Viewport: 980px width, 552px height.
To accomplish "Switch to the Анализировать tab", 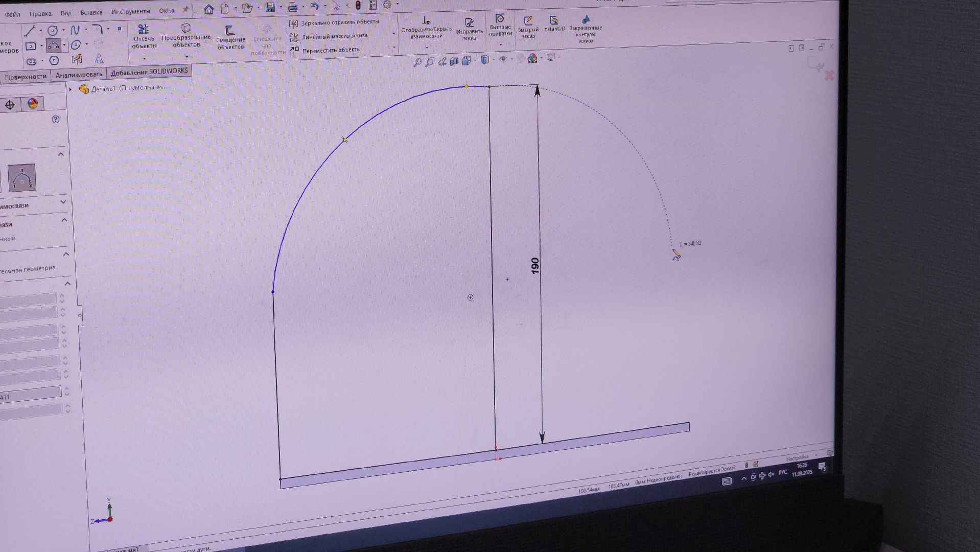I will (x=79, y=75).
